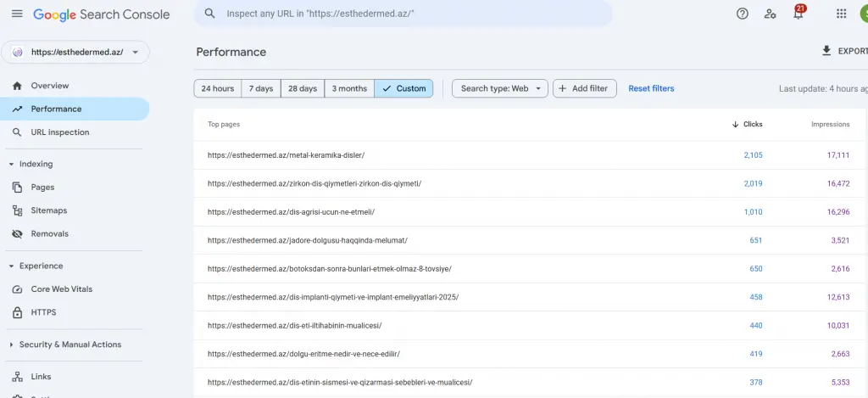This screenshot has width=868, height=398.
Task: Click the EXPORT button
Action: coord(845,51)
